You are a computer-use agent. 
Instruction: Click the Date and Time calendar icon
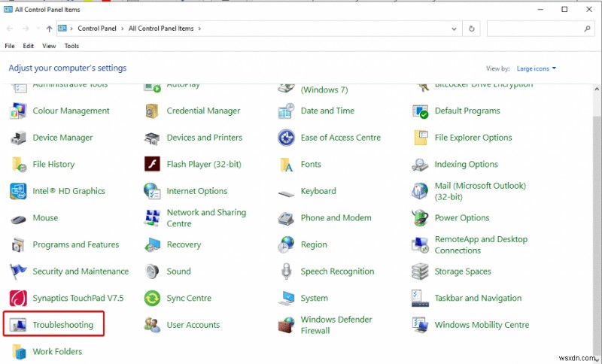(286, 111)
